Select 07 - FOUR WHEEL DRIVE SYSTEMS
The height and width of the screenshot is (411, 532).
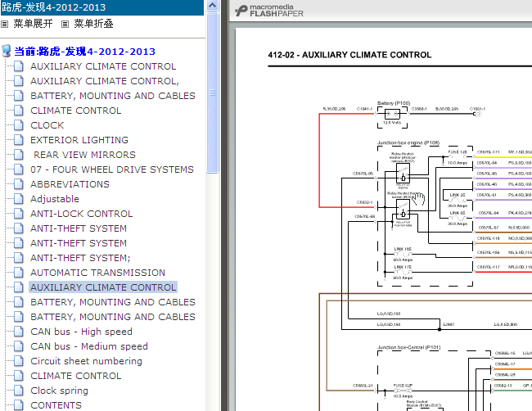tap(112, 169)
